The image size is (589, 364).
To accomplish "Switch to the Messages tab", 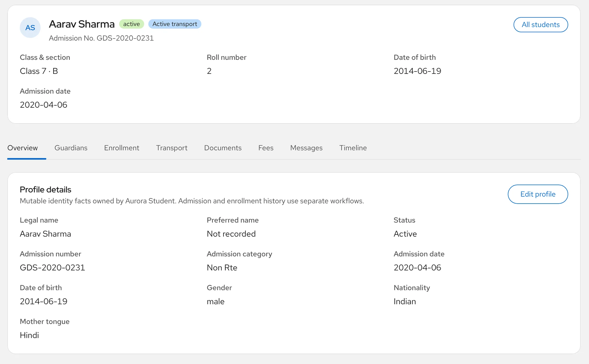I will (x=306, y=148).
